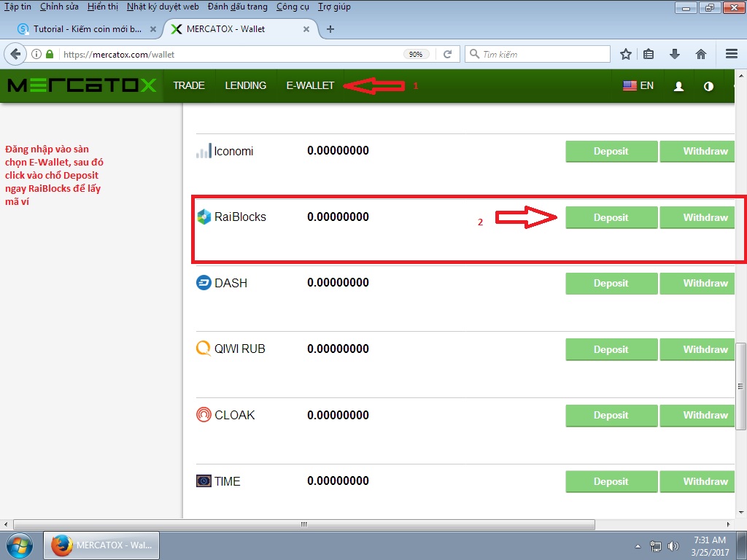
Task: Click Deposit for QIWI RUB
Action: (611, 349)
